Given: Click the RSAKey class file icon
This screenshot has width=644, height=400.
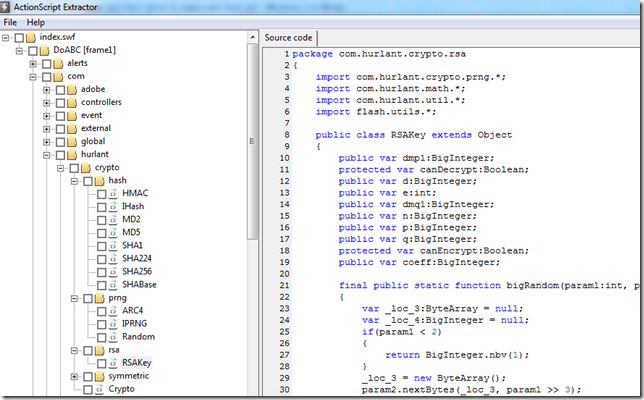Looking at the screenshot, I should [x=113, y=363].
